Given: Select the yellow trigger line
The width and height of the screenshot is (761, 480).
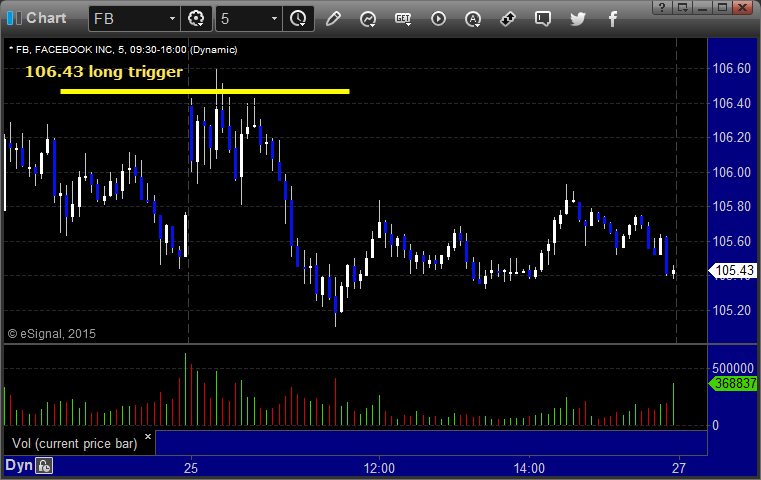Looking at the screenshot, I should coord(205,91).
